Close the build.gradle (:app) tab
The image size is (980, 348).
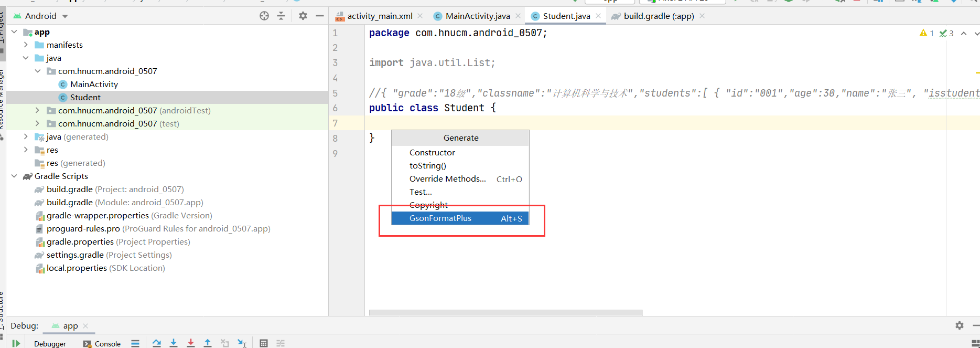click(x=702, y=16)
